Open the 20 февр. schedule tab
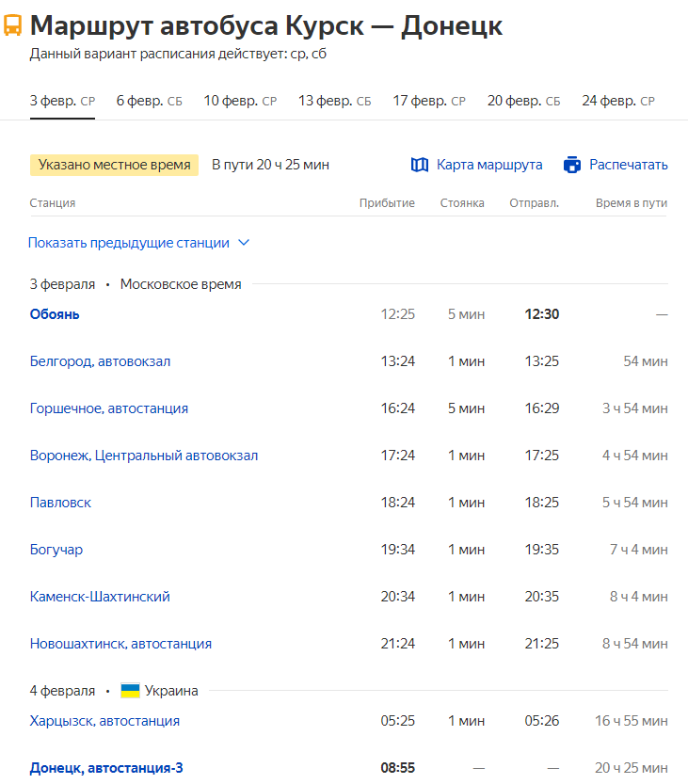Viewport: 688px width, 784px height. pos(523,101)
